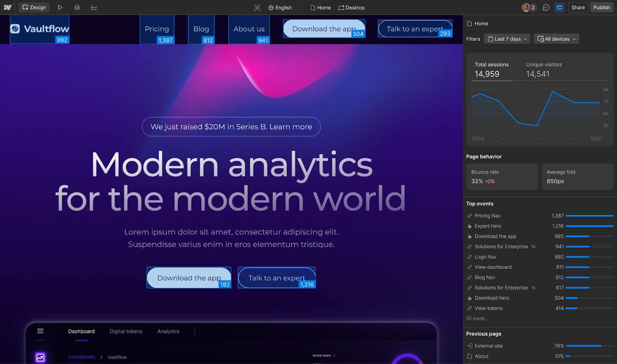Click the Pricing nav link

157,29
